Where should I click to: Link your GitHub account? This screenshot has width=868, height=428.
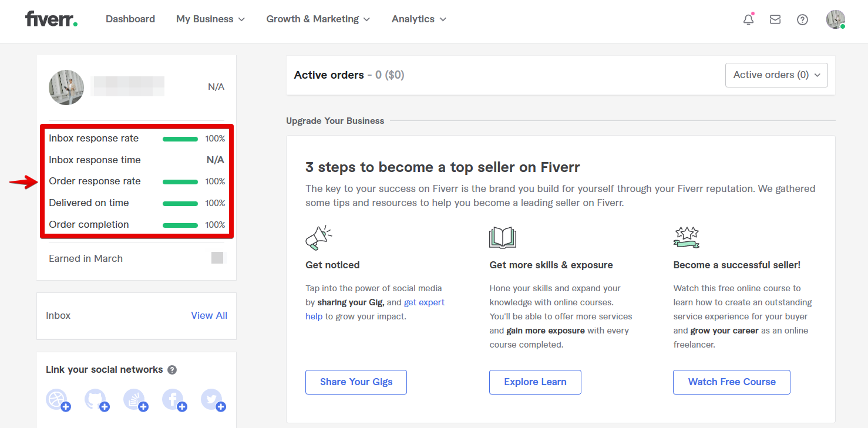[x=96, y=400]
